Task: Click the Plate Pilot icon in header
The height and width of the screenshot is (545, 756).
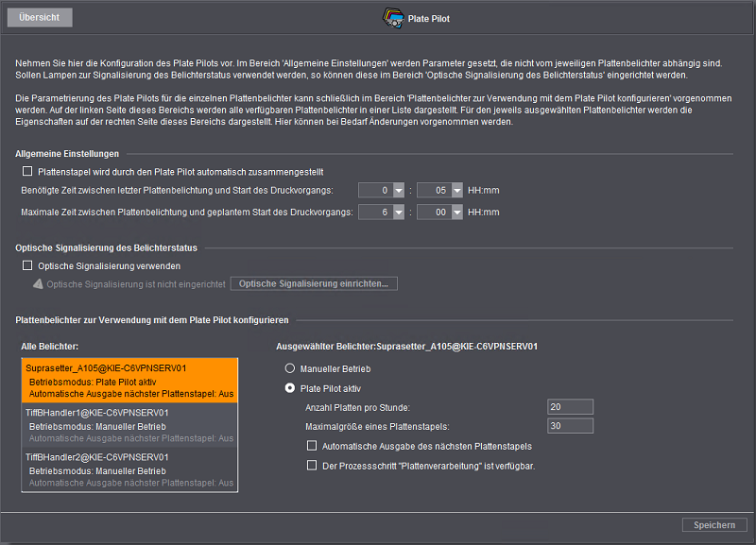Action: coord(391,17)
